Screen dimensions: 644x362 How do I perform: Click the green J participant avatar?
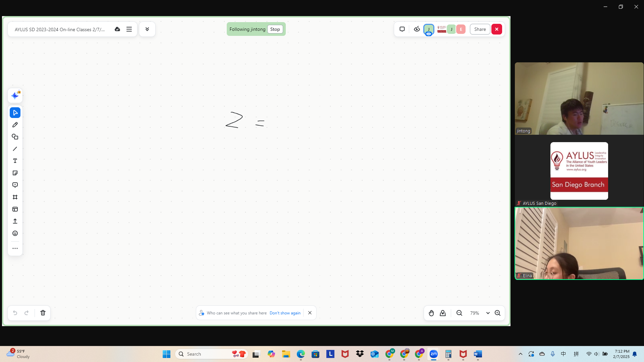(x=451, y=29)
